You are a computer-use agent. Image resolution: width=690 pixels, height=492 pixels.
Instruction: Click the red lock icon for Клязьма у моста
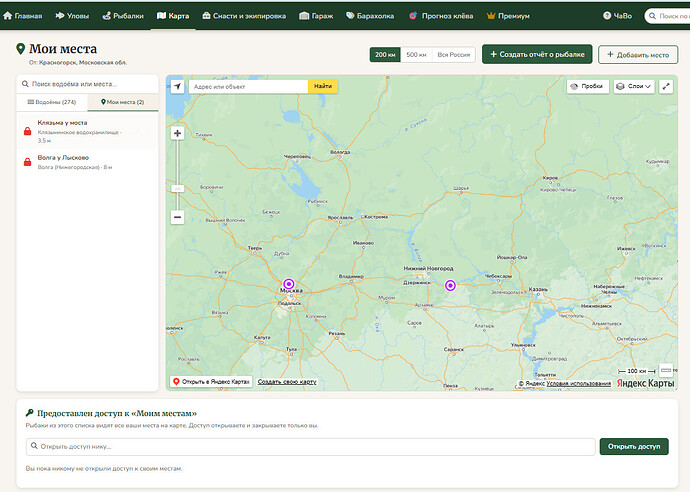(x=27, y=131)
